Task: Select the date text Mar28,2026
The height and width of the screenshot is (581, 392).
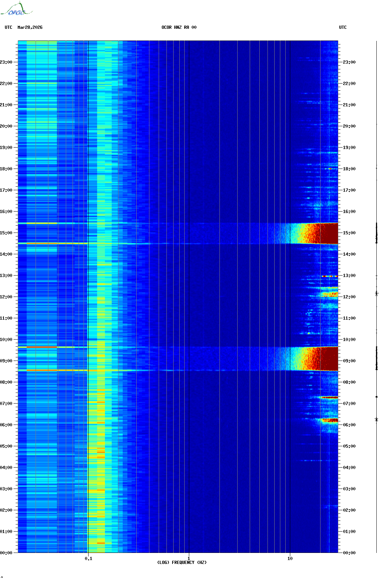Action: tap(30, 27)
